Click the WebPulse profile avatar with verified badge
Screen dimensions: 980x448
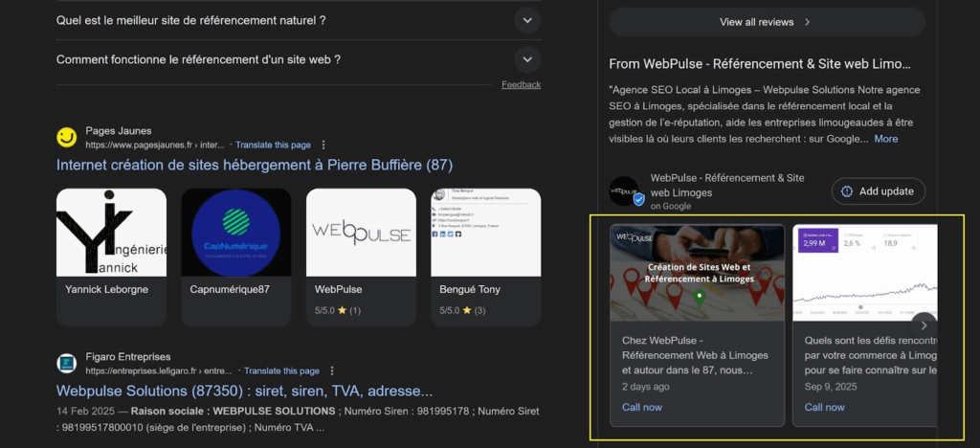(625, 191)
